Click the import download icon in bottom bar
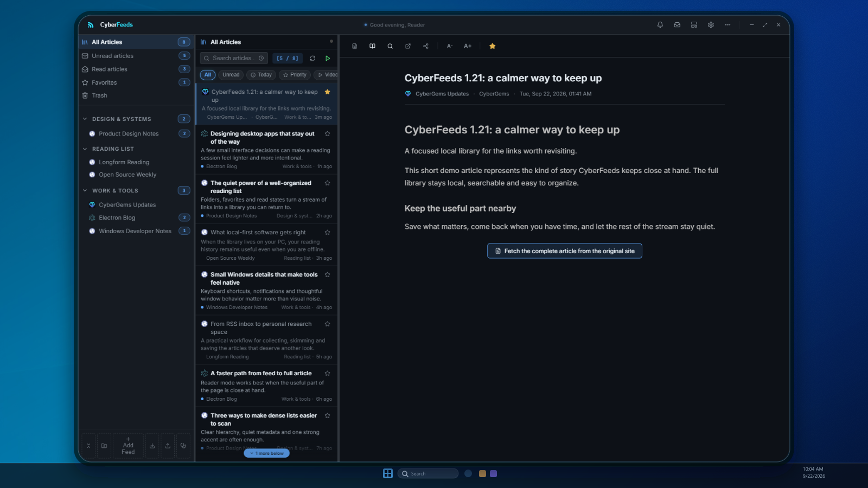 (x=152, y=446)
